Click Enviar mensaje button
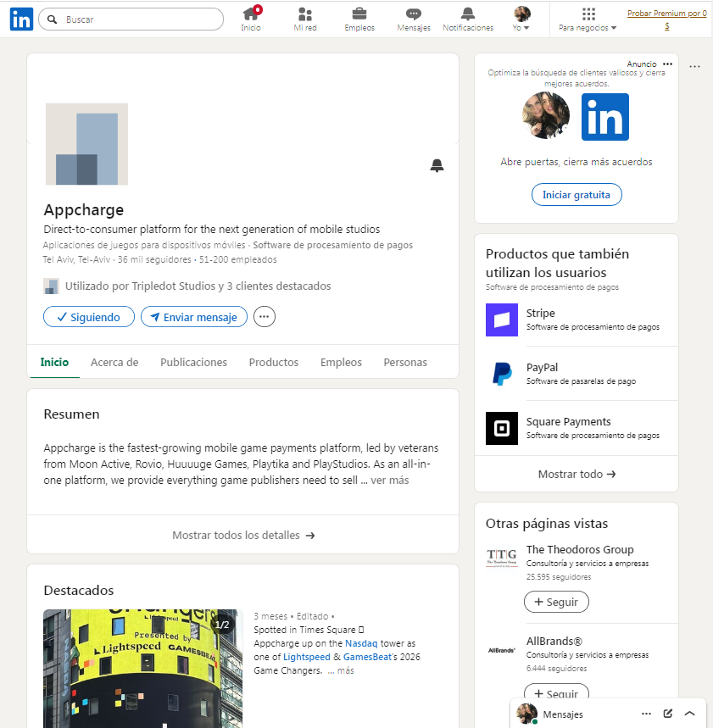713x728 pixels. point(193,317)
